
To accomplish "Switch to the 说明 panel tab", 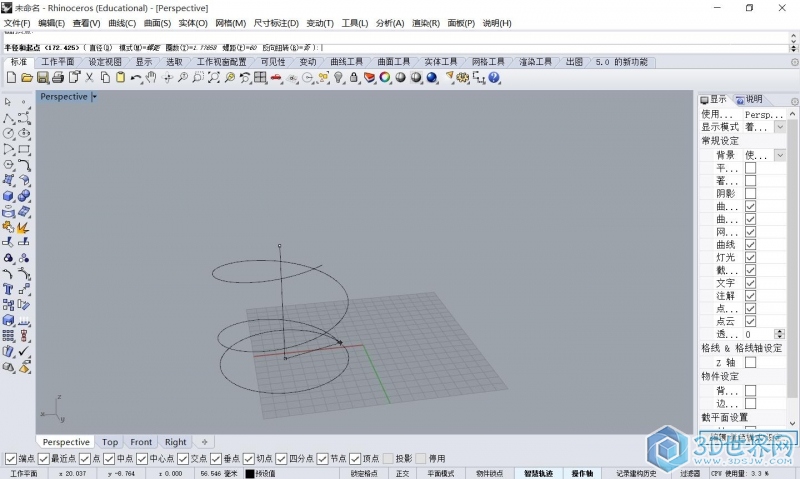I will pos(749,99).
